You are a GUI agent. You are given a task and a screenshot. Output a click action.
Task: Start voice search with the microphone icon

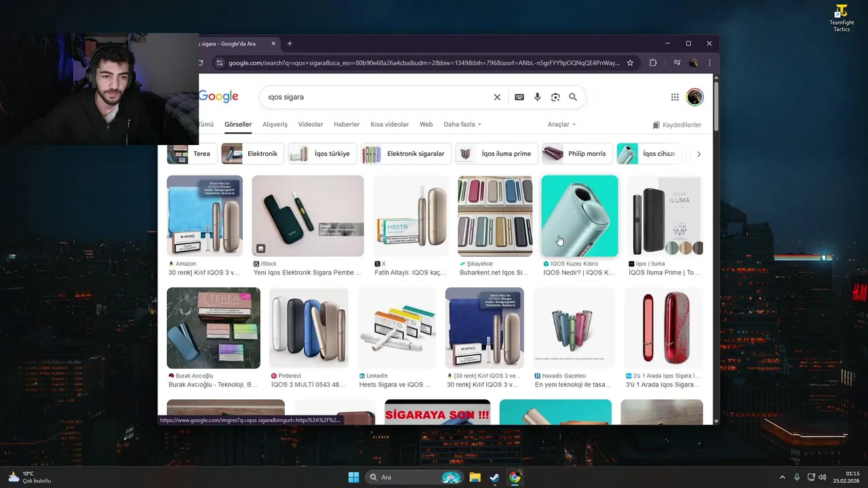pyautogui.click(x=537, y=97)
